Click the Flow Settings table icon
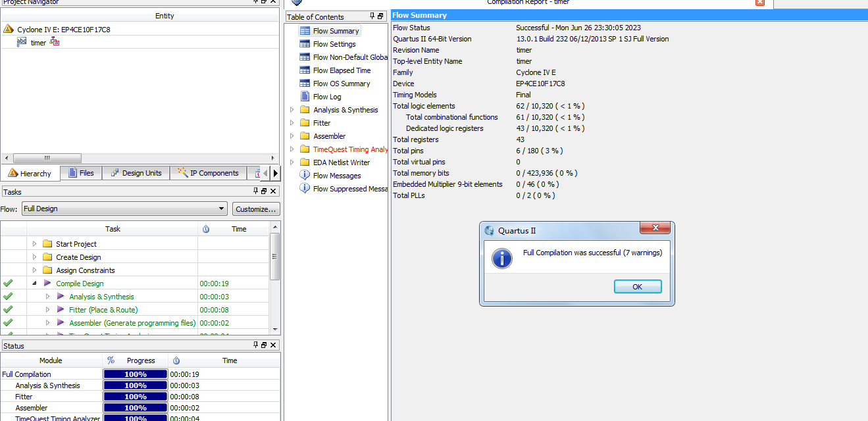868x421 pixels. (305, 44)
